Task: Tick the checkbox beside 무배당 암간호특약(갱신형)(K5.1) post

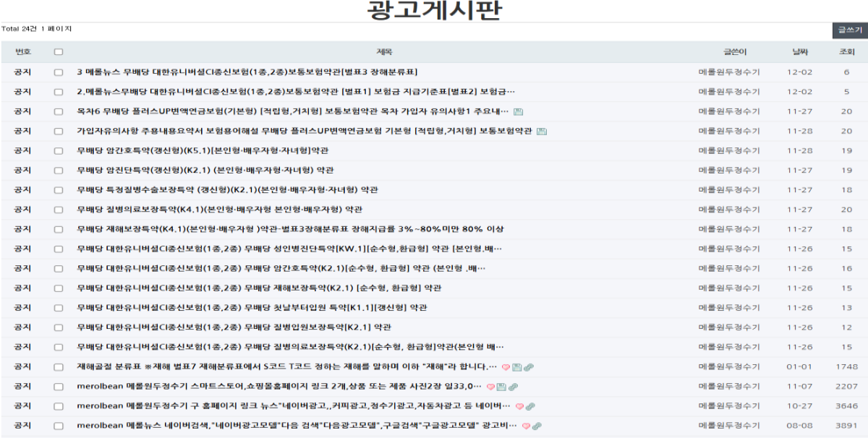Action: 59,150
